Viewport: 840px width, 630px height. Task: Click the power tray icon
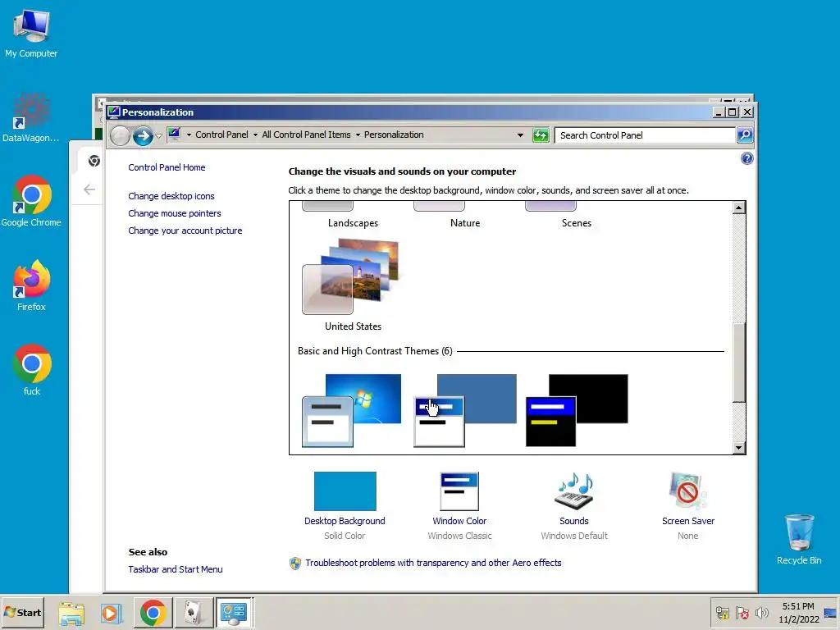tap(723, 613)
